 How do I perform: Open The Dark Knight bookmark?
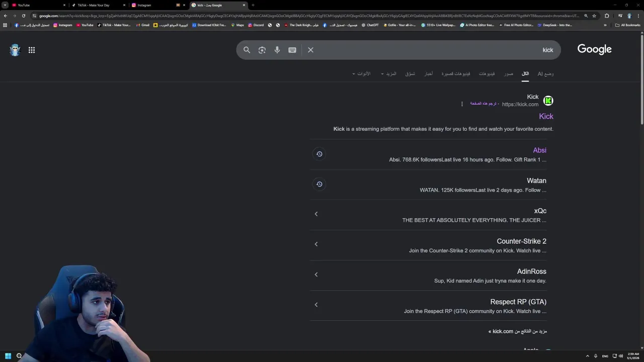point(301,25)
